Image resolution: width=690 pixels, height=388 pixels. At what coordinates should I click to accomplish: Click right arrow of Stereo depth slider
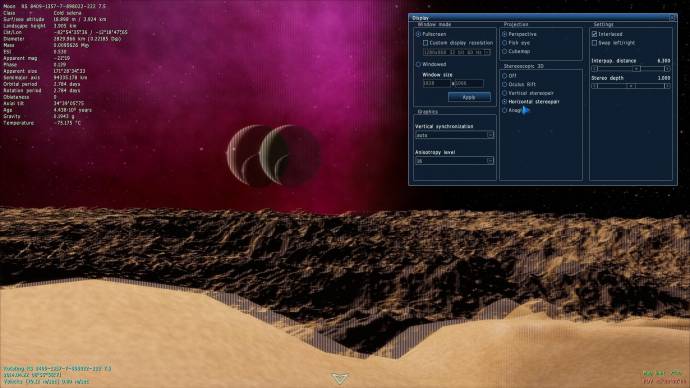click(667, 86)
